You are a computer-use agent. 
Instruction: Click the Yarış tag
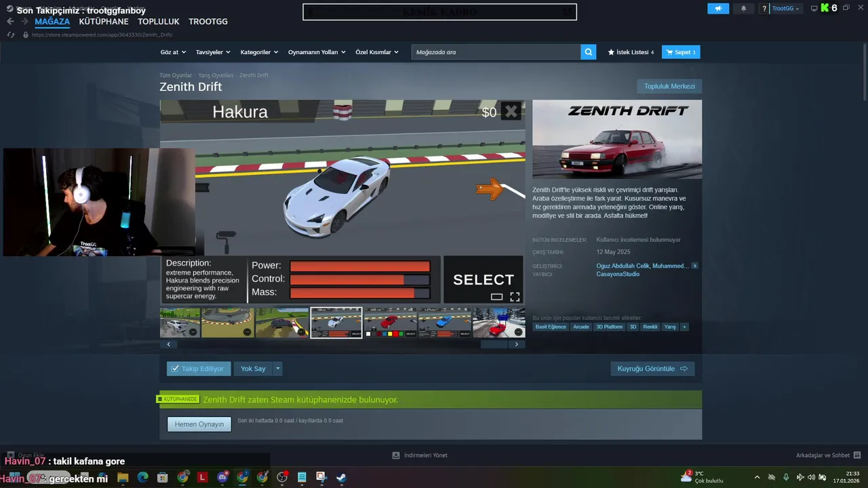pyautogui.click(x=670, y=327)
